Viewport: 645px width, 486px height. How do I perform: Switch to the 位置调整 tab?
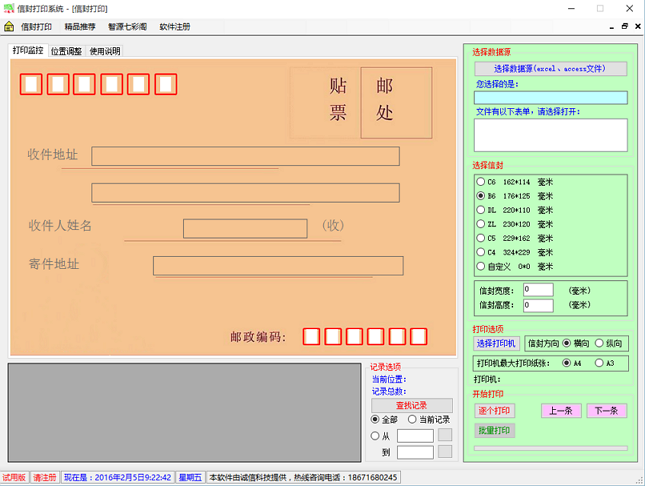point(66,51)
